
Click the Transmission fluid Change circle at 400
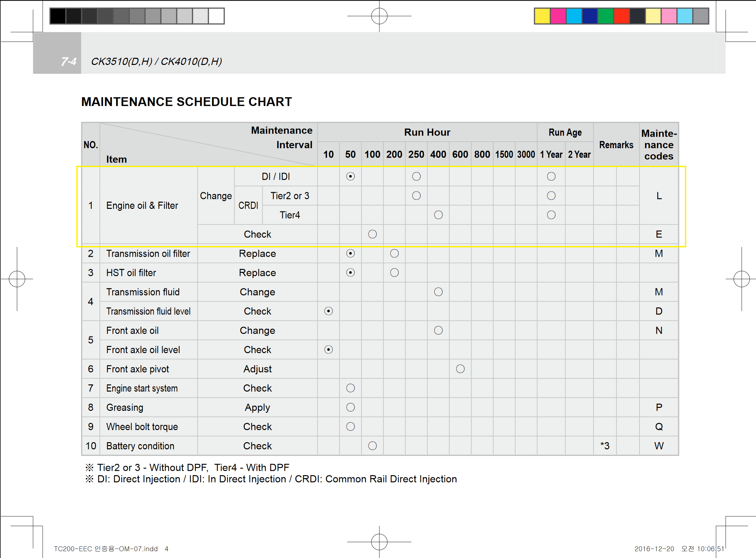coord(438,292)
